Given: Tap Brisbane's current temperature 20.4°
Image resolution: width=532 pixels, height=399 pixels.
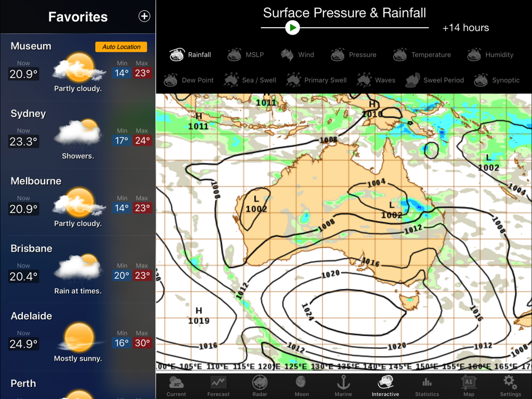Looking at the screenshot, I should [x=23, y=277].
